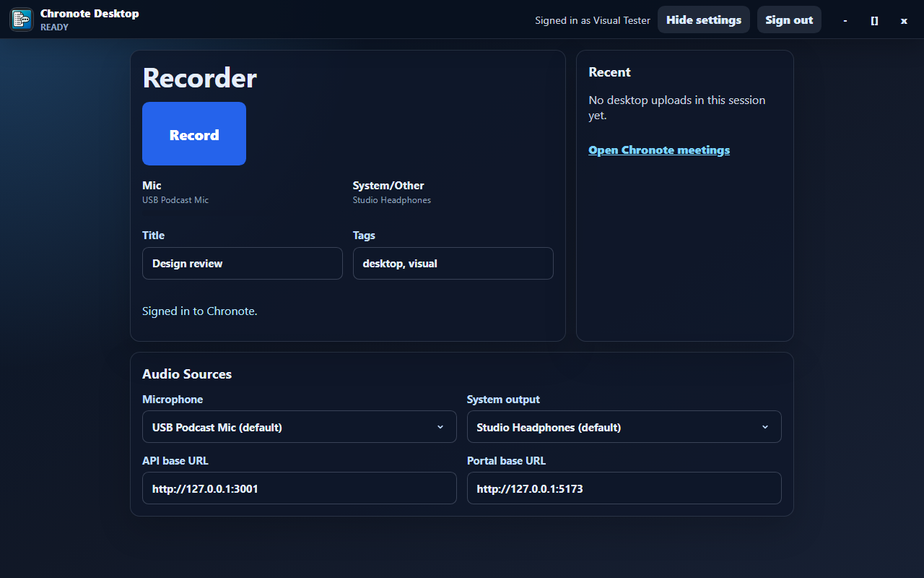Viewport: 924px width, 578px height.
Task: Start recording with the Record button
Action: click(x=194, y=134)
